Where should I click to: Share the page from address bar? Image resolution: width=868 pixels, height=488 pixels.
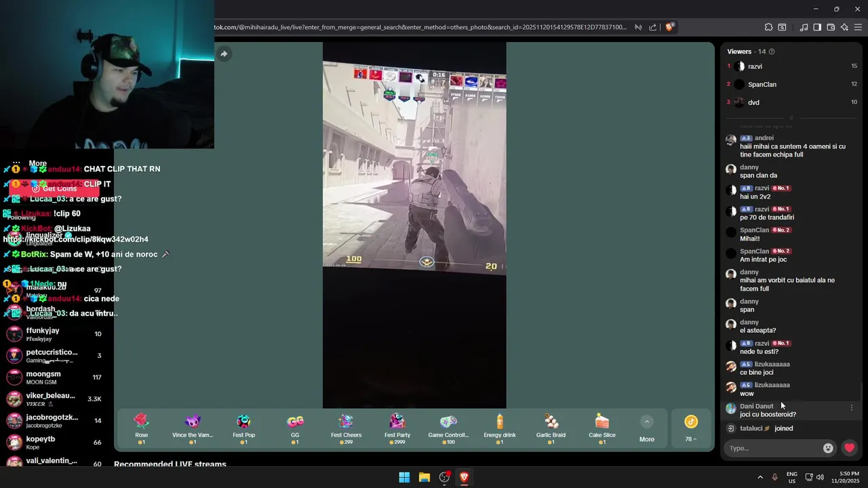tap(652, 27)
